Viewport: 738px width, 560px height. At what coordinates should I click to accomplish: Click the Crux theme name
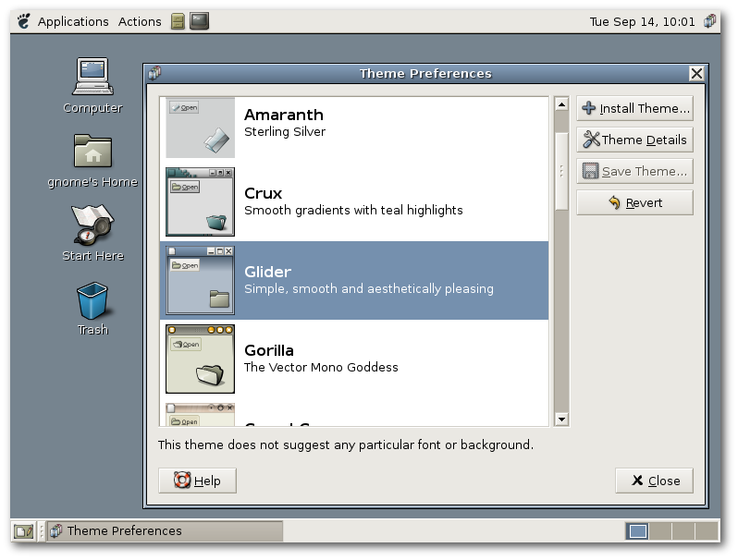point(263,193)
